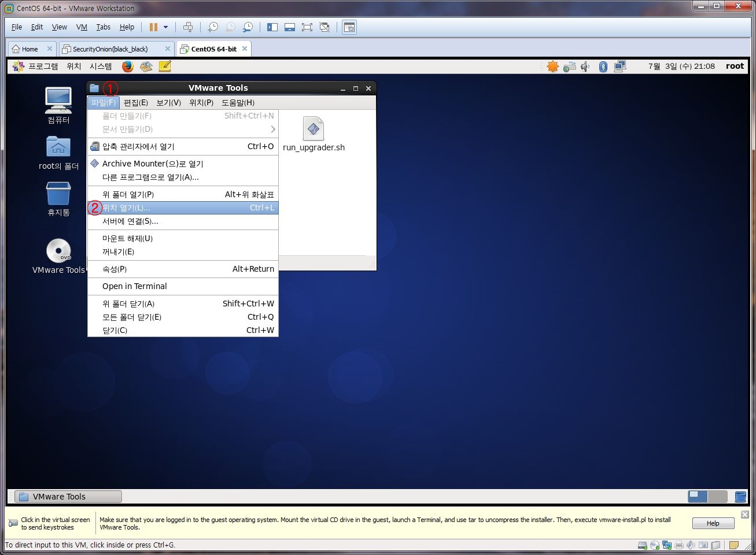
Task: Switch to second workspace in switcher
Action: [x=718, y=497]
